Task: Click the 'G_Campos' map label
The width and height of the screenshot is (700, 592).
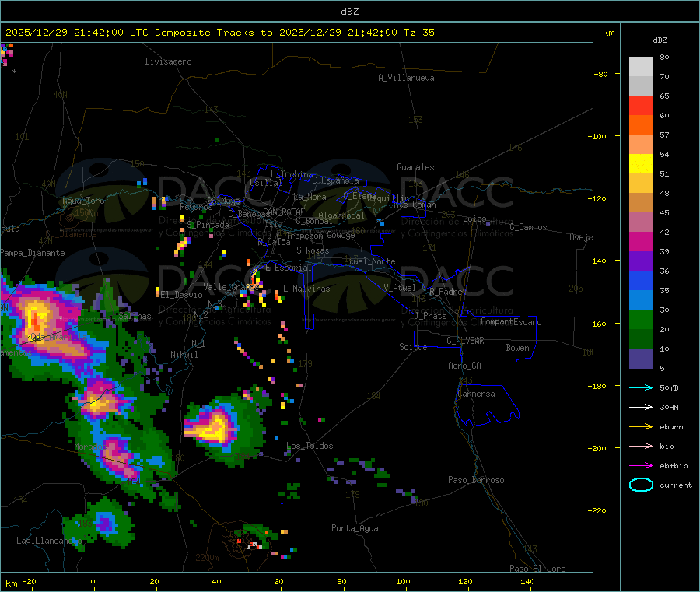Action: [x=529, y=227]
